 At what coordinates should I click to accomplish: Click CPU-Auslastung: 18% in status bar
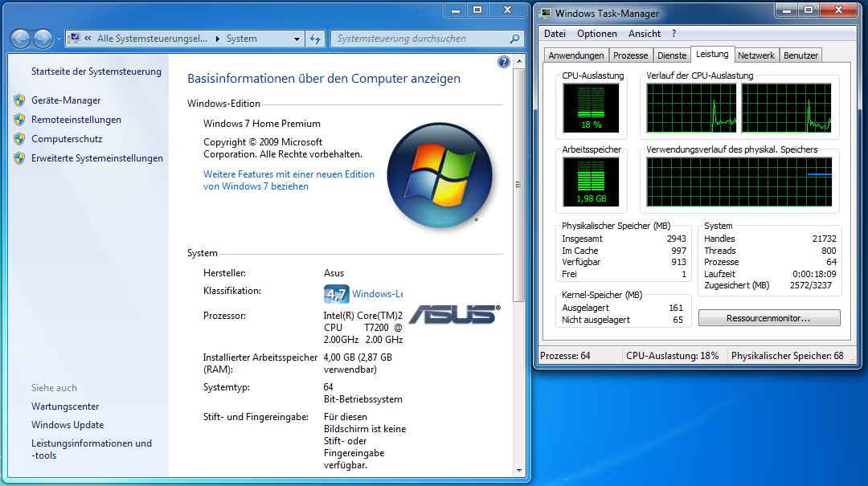coord(672,356)
